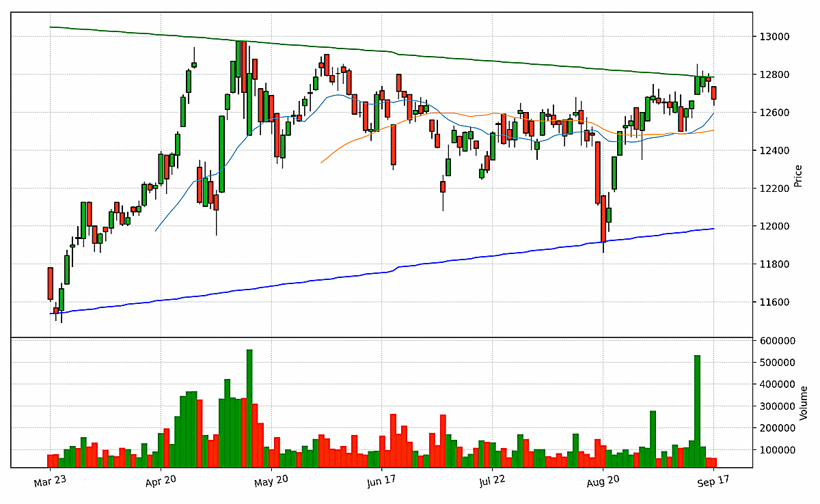Screen dimensions: 820x504
Task: Click the Mar 23 date label
Action: 49,481
